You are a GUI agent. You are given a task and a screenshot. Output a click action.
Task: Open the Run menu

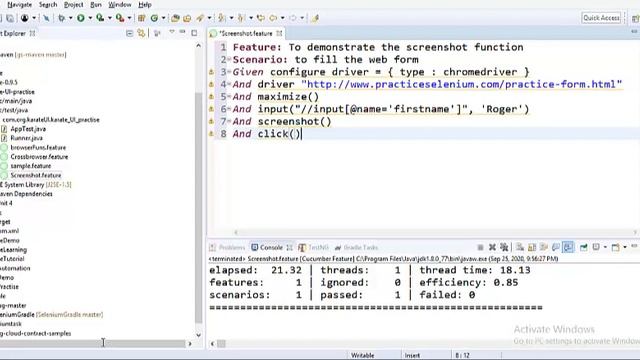(x=96, y=5)
